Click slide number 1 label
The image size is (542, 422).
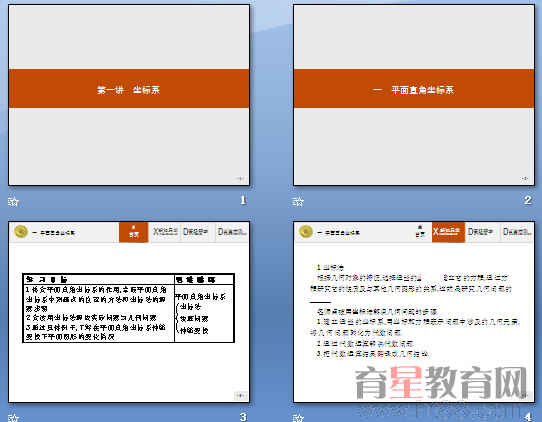(243, 200)
